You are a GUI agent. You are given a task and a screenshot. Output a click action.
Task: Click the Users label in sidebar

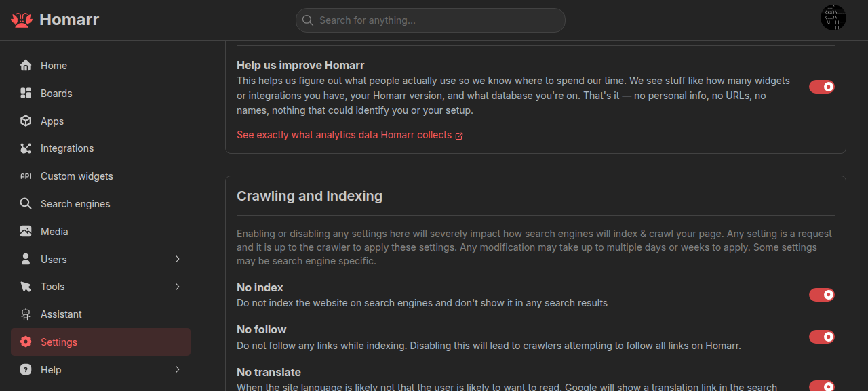[54, 260]
